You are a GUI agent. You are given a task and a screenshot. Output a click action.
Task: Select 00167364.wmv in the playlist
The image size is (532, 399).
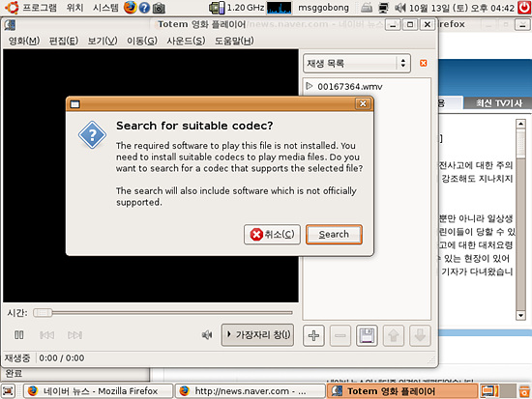coord(349,86)
